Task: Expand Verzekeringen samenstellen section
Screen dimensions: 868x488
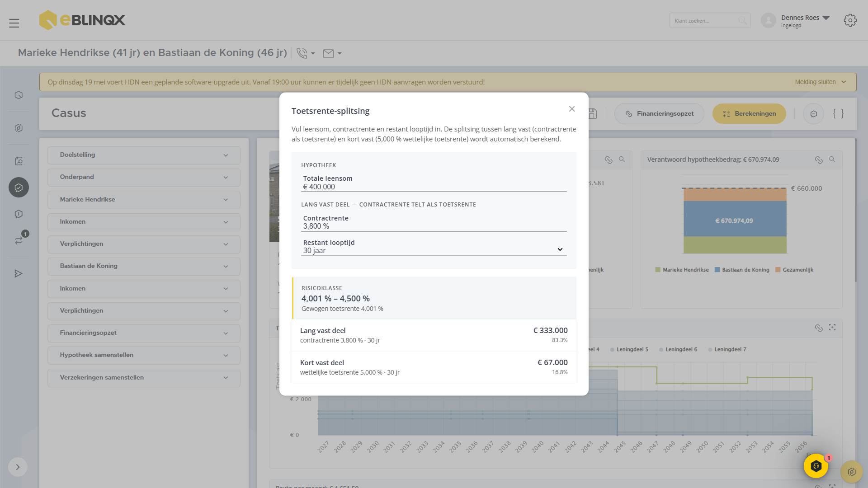Action: pos(144,378)
